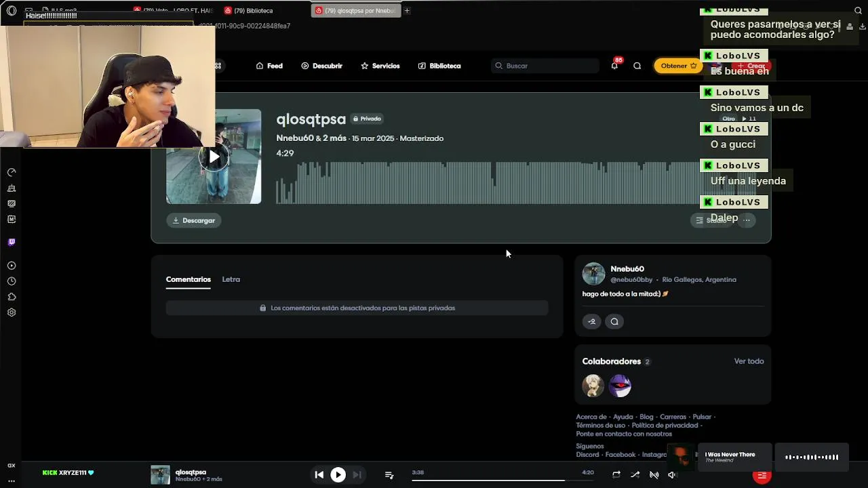
Task: Click the follow user icon under Nnebu60
Action: [592, 321]
